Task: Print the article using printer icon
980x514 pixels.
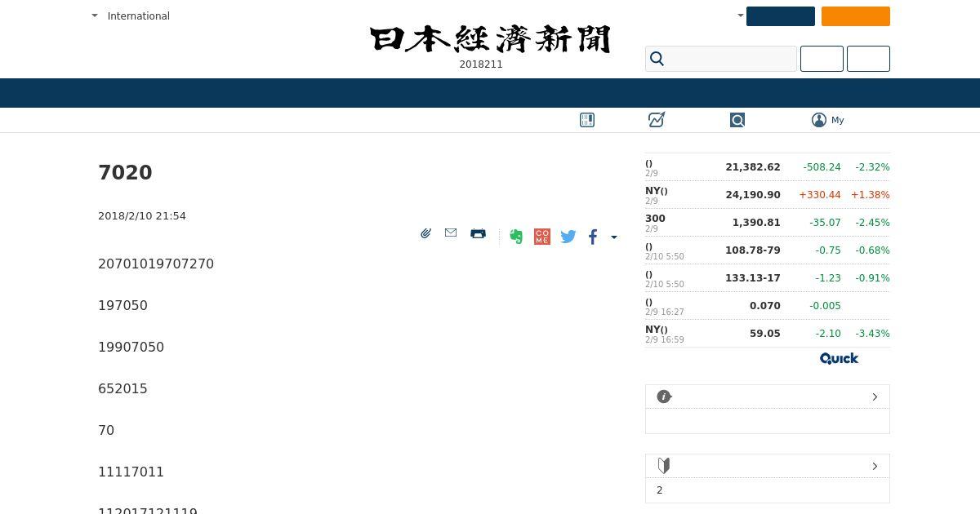Action: (479, 233)
